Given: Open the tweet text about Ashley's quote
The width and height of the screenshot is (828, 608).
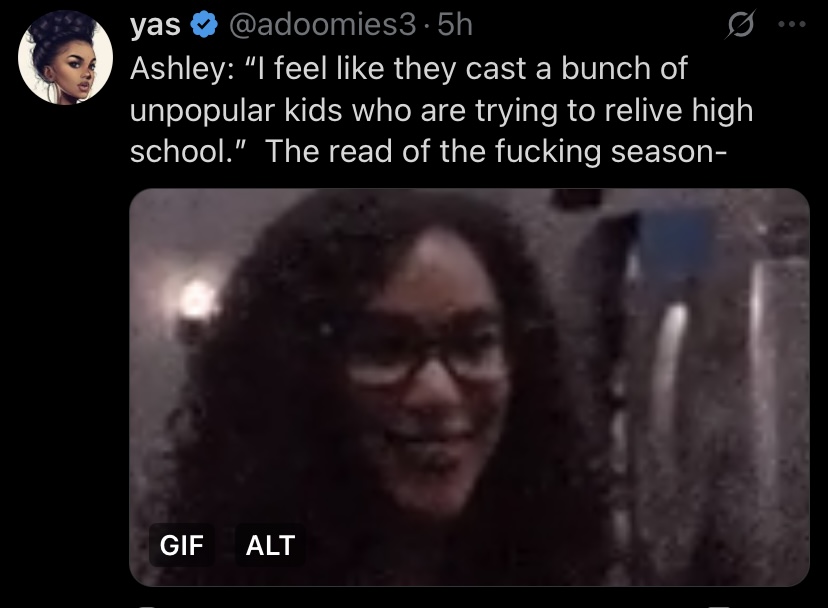Looking at the screenshot, I should (x=441, y=110).
